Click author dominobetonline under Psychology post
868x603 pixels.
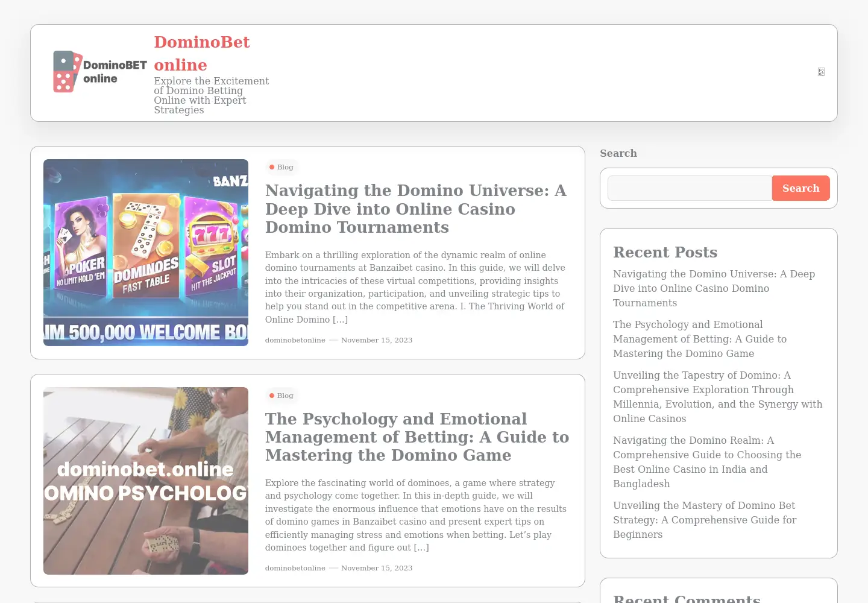pyautogui.click(x=295, y=568)
